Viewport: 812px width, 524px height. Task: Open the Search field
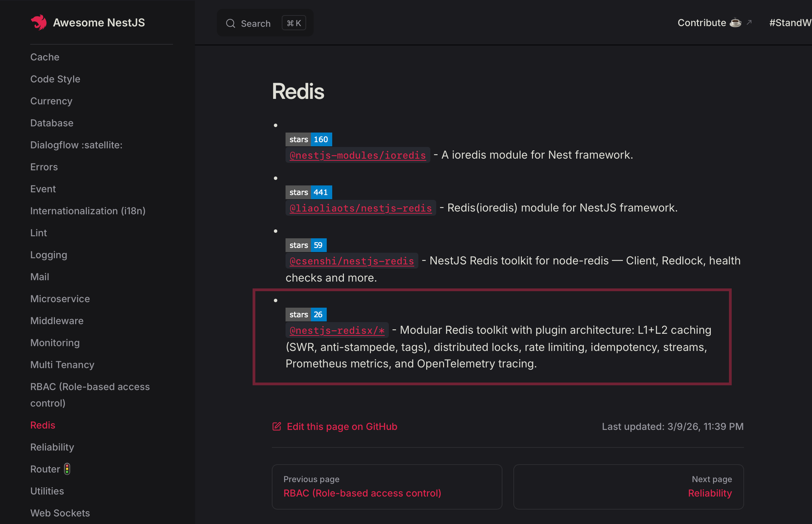click(265, 23)
